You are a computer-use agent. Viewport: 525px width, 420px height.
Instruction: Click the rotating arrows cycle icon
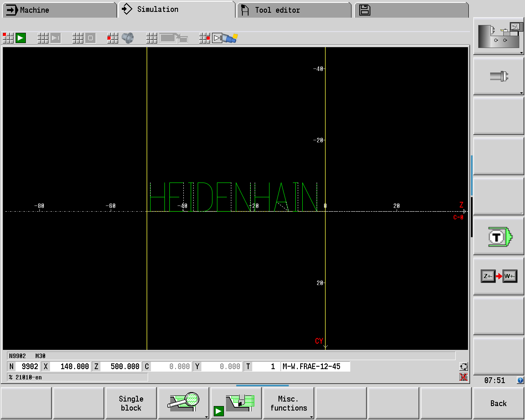pos(463,367)
